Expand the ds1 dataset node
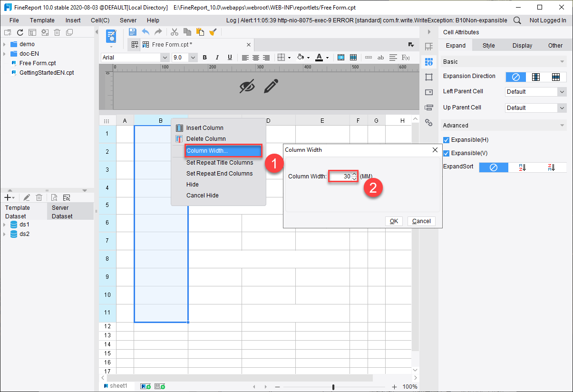The image size is (573, 392). pos(4,225)
